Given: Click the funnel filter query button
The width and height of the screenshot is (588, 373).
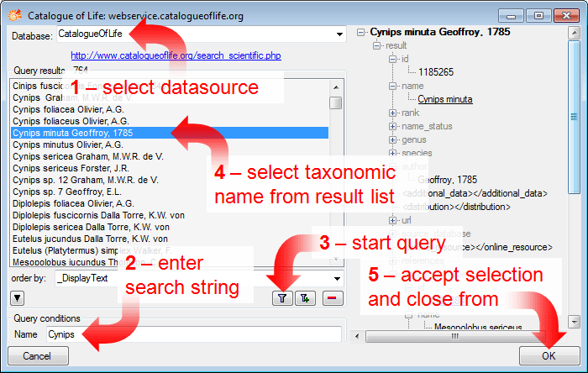Looking at the screenshot, I should [x=283, y=297].
